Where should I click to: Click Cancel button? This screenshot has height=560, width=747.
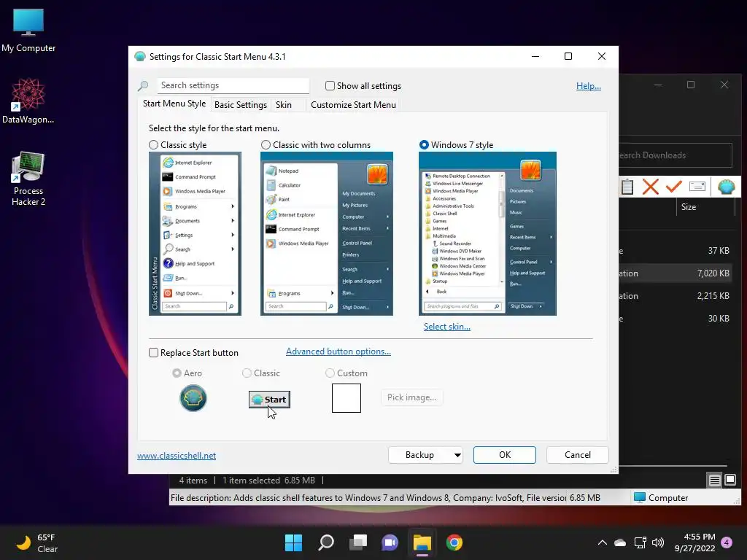[578, 455]
